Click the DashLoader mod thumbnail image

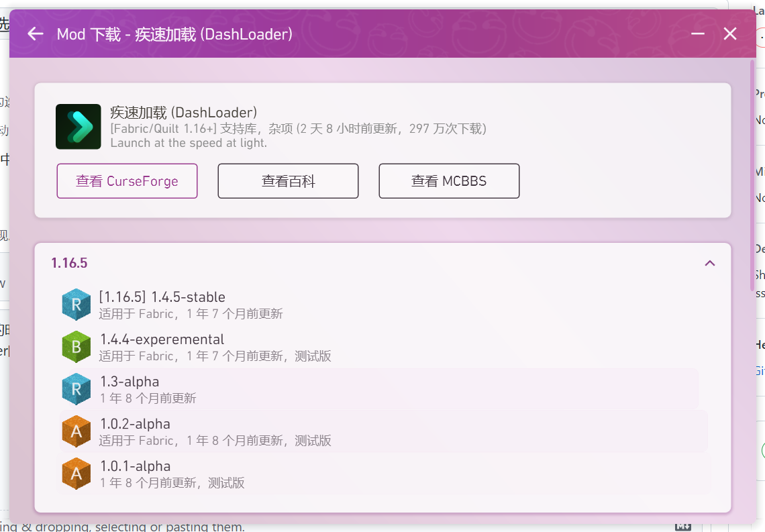(x=78, y=126)
